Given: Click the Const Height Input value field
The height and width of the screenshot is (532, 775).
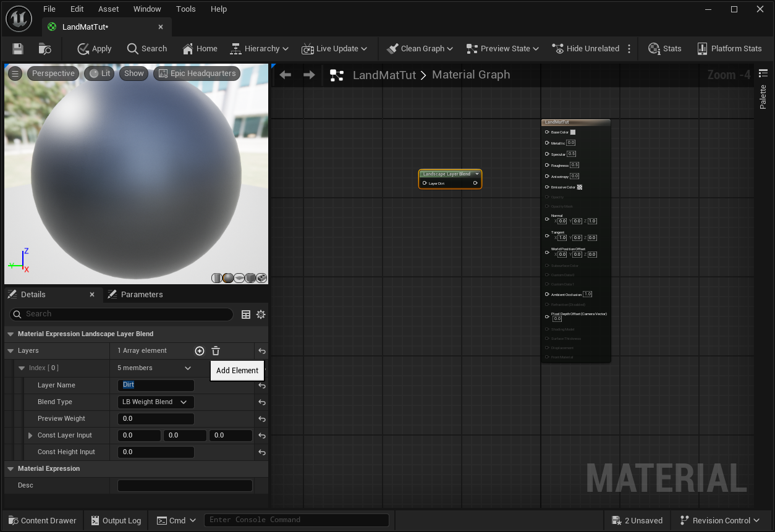Looking at the screenshot, I should (156, 452).
